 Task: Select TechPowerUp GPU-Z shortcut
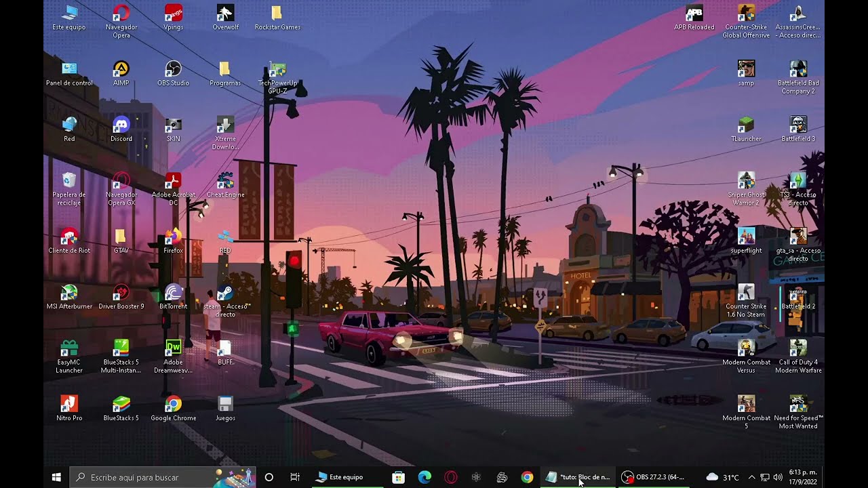[x=277, y=77]
